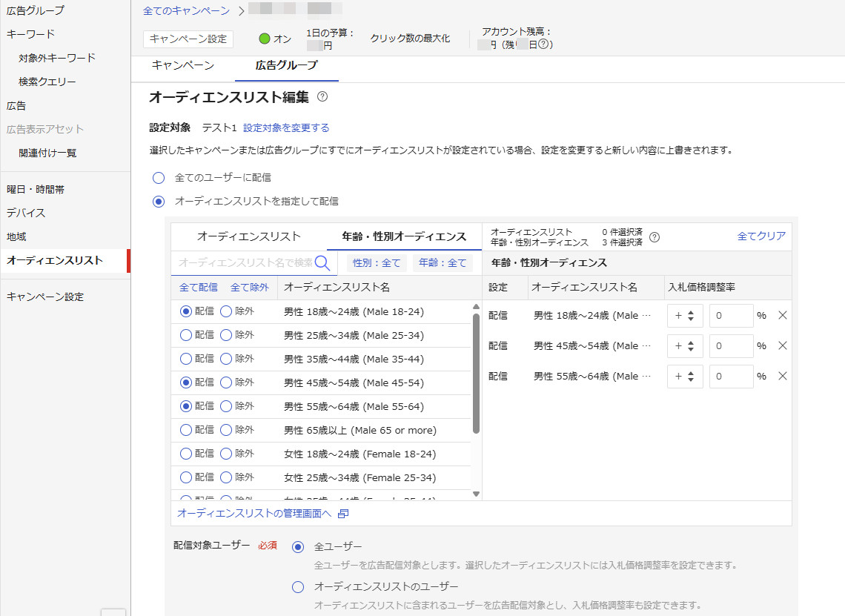This screenshot has height=616, width=845.
Task: Open the 性別：全て filter dropdown
Action: pos(376,263)
